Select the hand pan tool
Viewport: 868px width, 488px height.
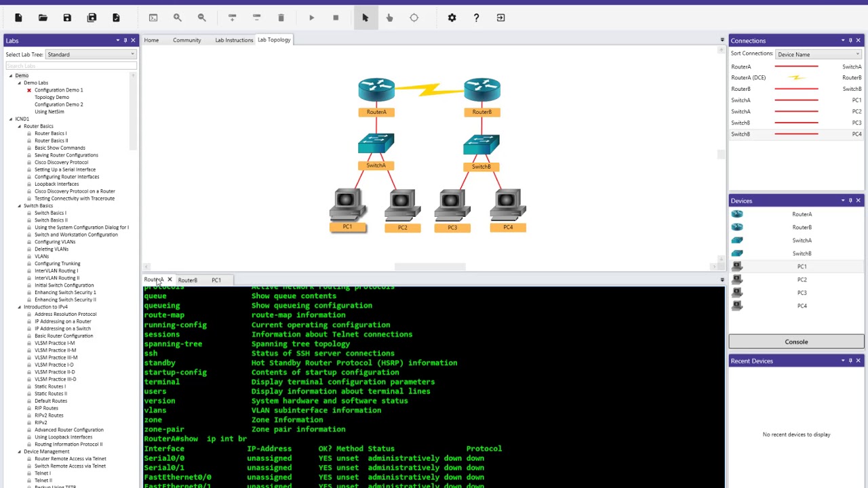389,18
